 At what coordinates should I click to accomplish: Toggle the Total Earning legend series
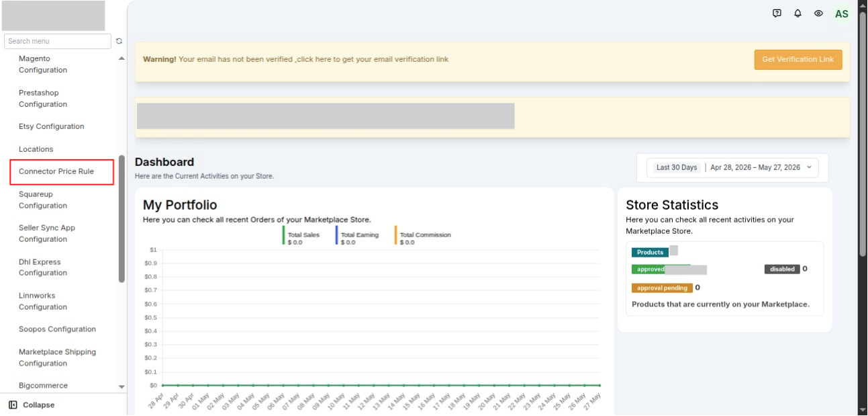click(358, 237)
